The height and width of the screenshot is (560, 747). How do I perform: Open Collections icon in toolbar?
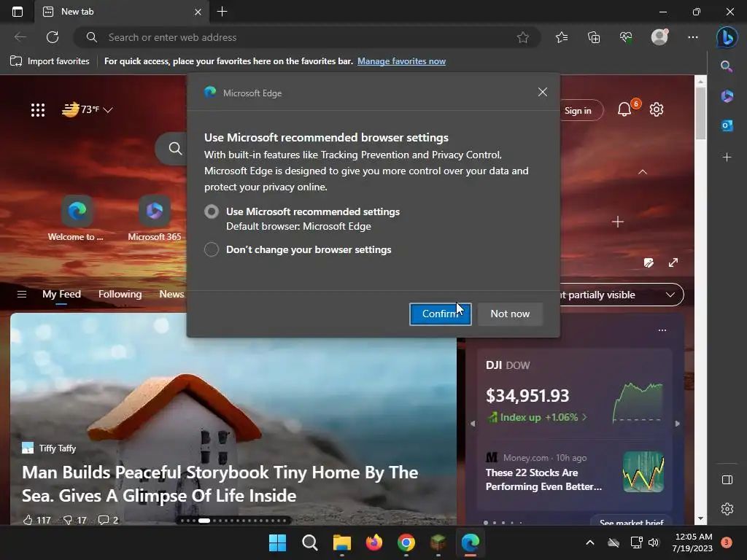coord(594,37)
